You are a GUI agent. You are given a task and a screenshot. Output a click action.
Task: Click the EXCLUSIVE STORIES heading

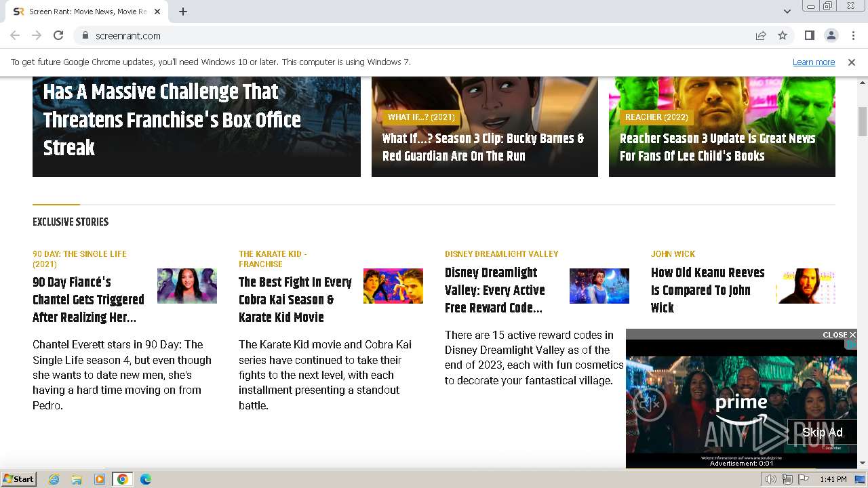point(71,222)
